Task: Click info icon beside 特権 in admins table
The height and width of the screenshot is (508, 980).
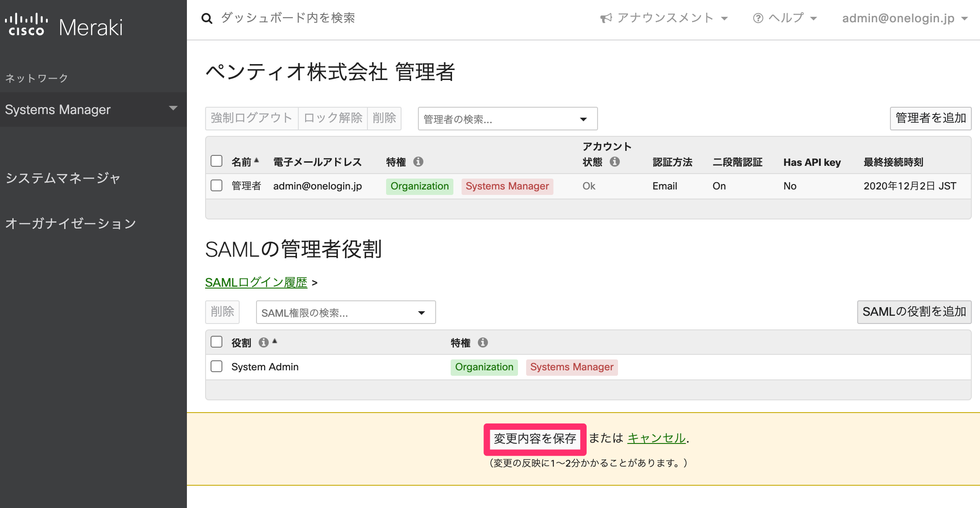Action: [418, 162]
